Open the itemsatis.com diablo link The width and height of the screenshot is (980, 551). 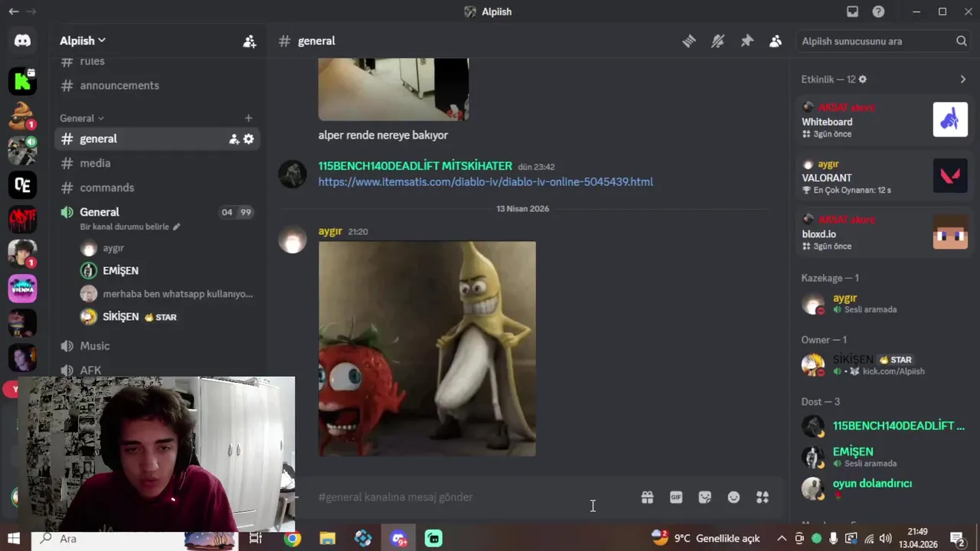click(x=485, y=182)
